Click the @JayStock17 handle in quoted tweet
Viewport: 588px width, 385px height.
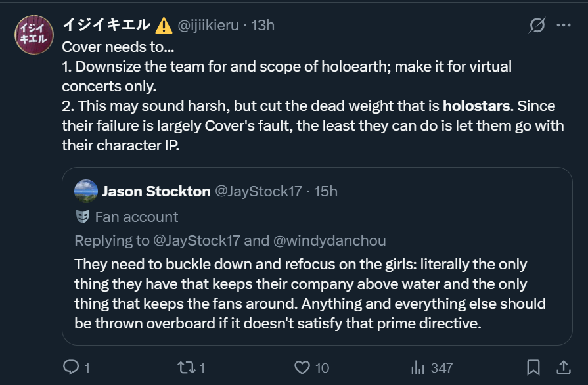pyautogui.click(x=258, y=191)
